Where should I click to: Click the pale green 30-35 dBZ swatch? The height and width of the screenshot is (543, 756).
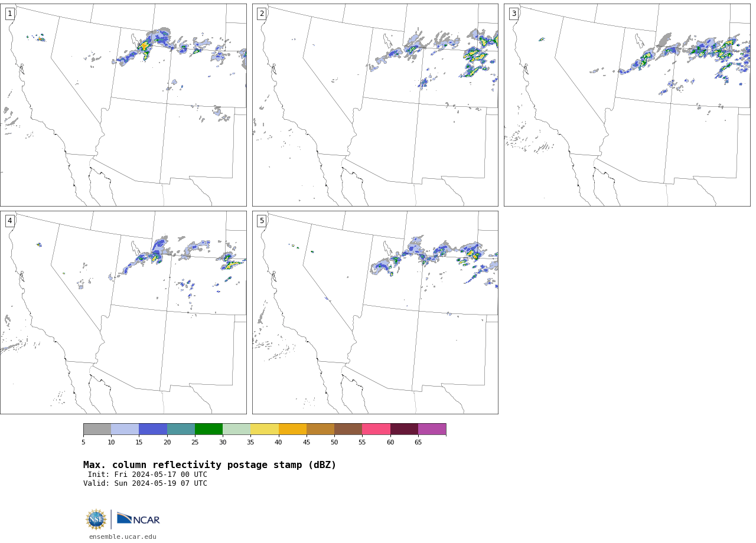pyautogui.click(x=237, y=429)
